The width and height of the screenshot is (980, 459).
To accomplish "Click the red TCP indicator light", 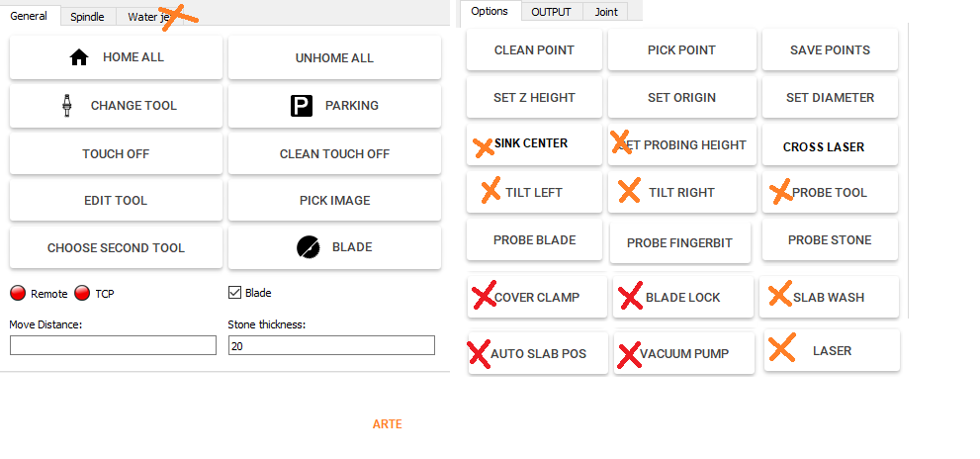I will click(x=82, y=293).
